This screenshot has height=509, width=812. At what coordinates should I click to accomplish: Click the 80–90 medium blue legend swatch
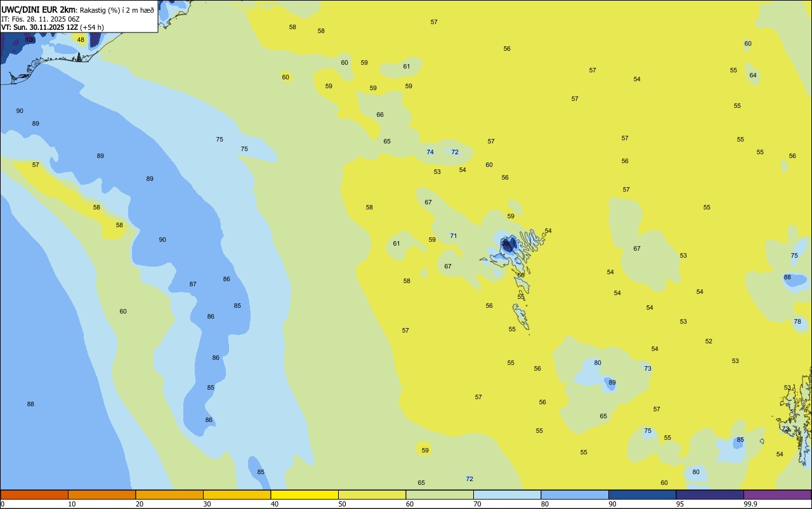tap(575, 494)
